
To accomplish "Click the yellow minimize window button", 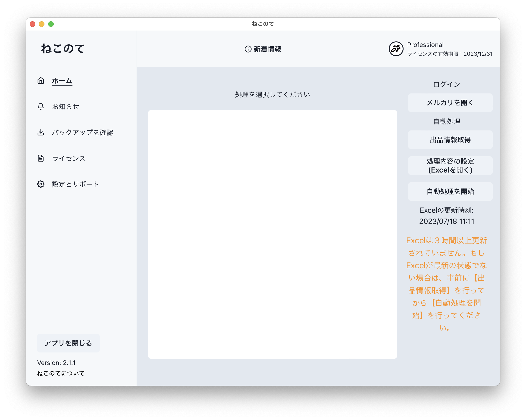I will (42, 24).
